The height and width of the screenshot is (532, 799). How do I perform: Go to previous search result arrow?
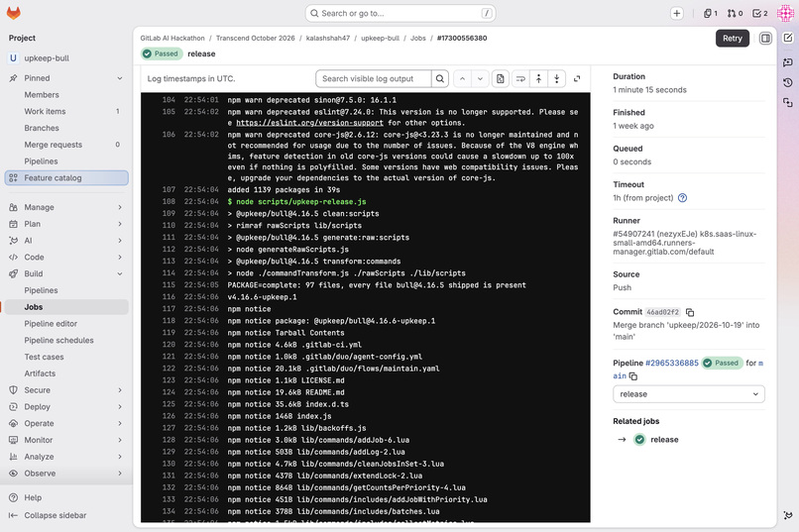click(x=462, y=79)
